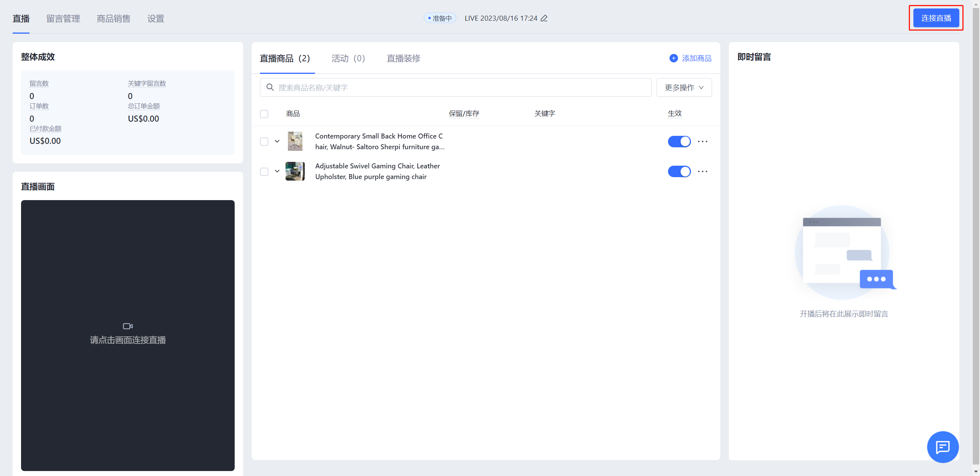Click the 已付款金额 label
The height and width of the screenshot is (476, 980).
coord(46,129)
